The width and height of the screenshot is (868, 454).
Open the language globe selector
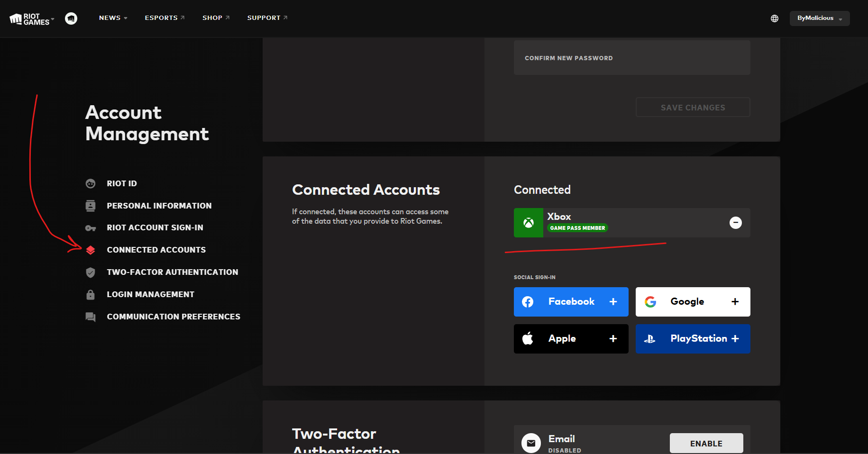tap(775, 18)
